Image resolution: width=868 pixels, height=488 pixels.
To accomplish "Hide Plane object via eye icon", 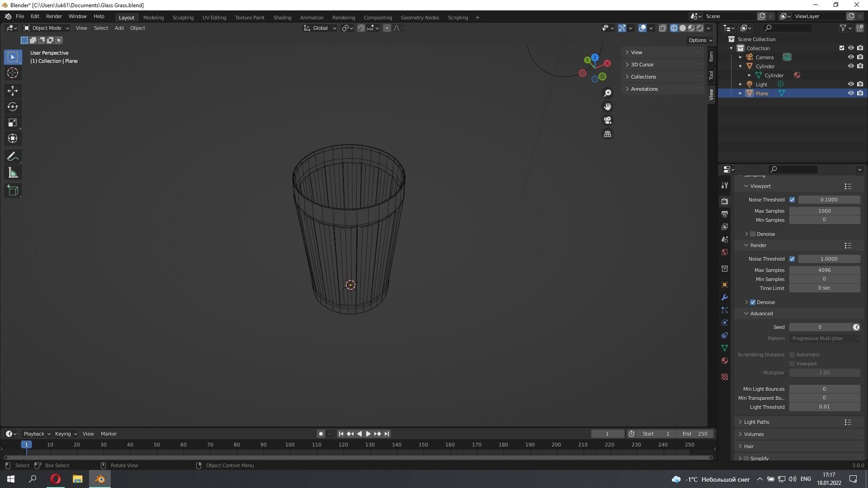I will tap(851, 93).
